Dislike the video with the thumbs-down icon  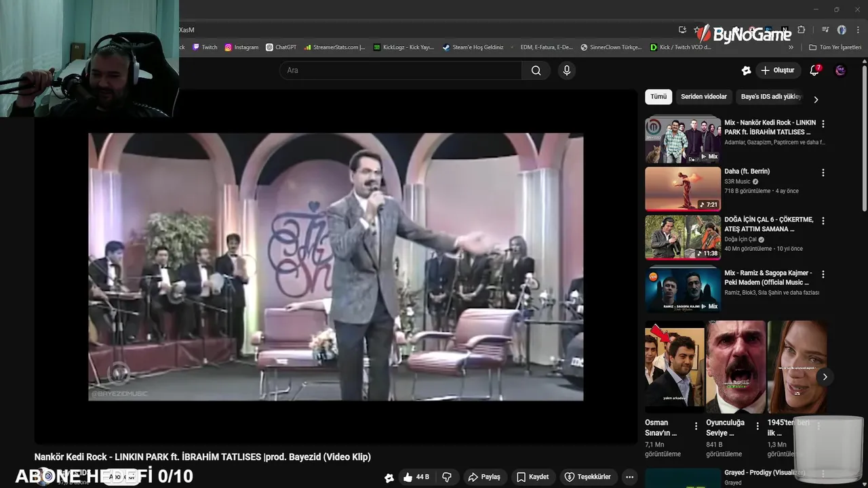[447, 477]
